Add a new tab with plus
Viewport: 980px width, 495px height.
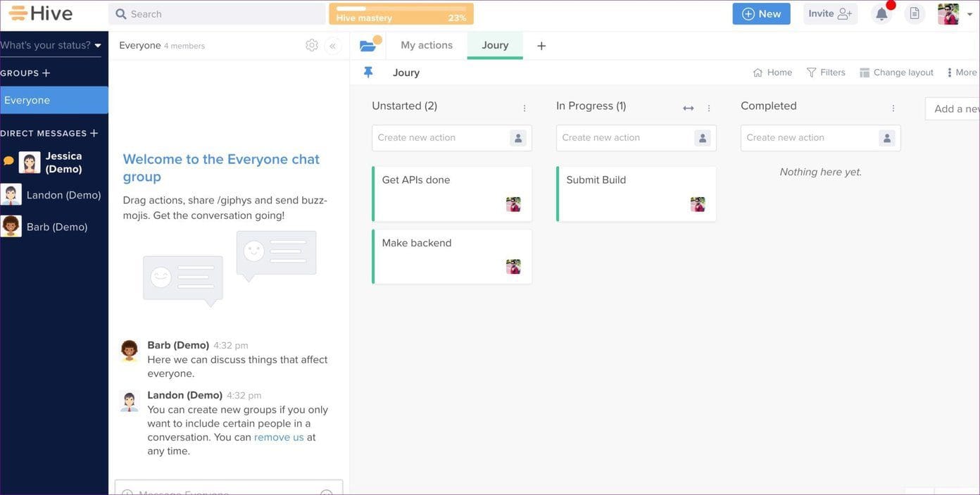(541, 46)
